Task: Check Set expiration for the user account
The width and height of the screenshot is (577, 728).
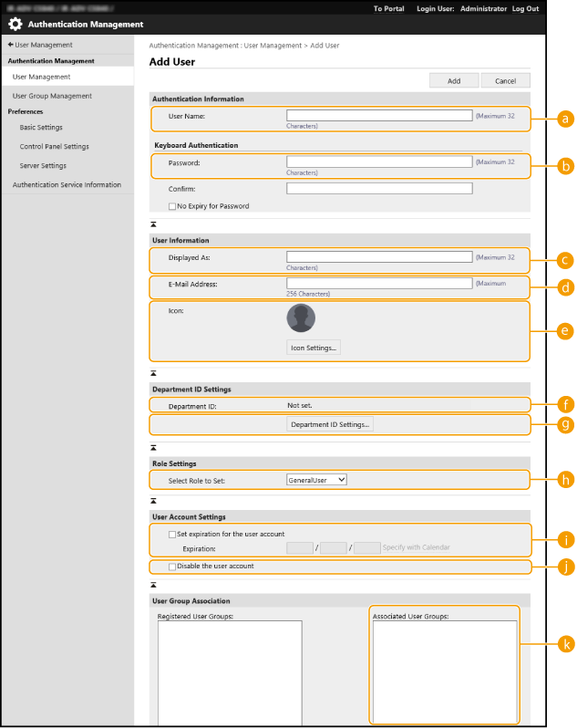Action: pos(172,534)
